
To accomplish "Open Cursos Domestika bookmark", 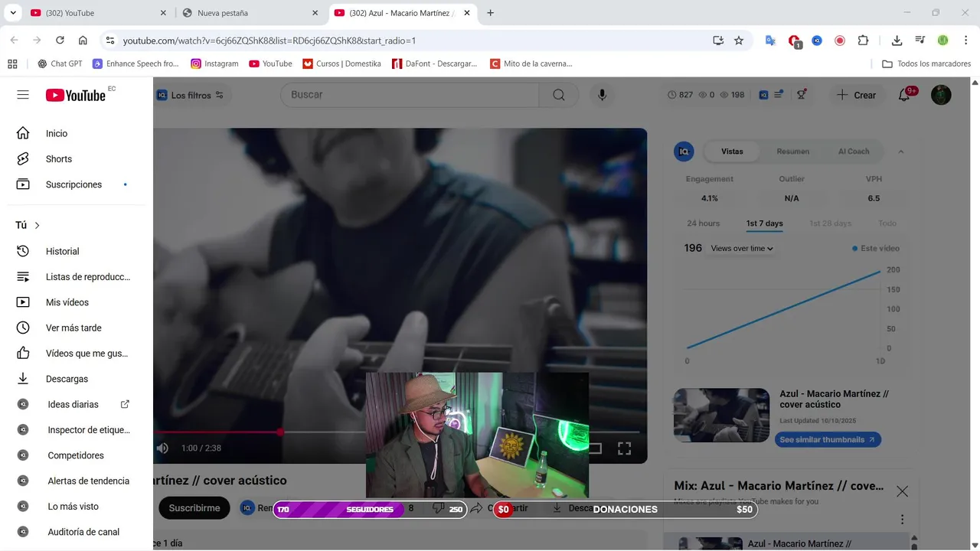I will [x=341, y=64].
